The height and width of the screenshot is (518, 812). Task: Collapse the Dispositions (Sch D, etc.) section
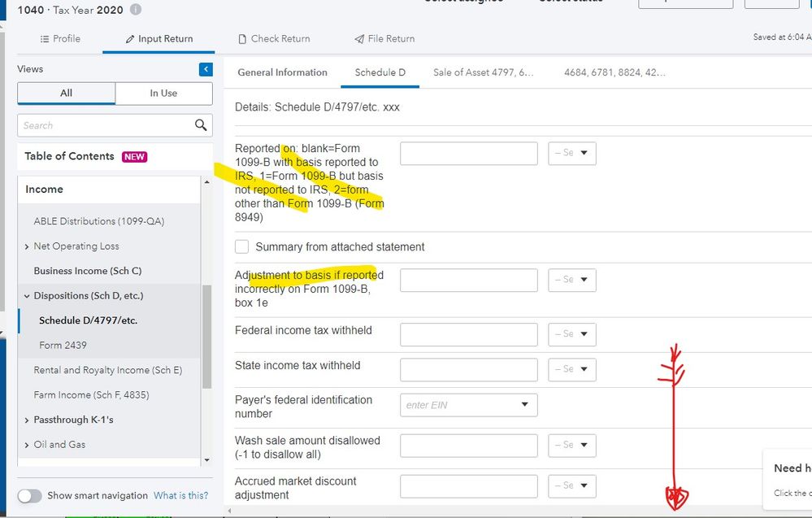click(x=27, y=296)
